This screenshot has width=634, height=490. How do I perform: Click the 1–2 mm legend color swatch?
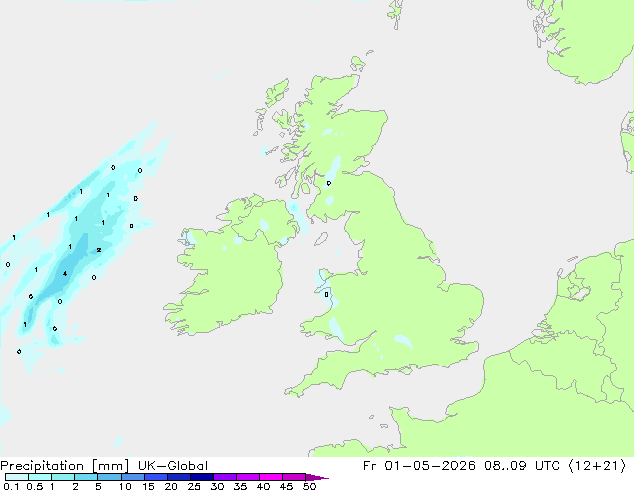coord(63,477)
